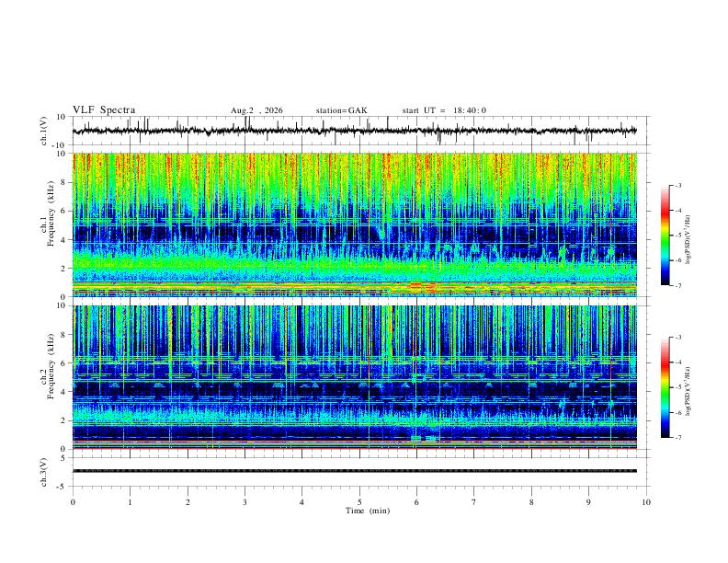
Task: Click the 0 minute tick on time axis
Action: [x=73, y=502]
